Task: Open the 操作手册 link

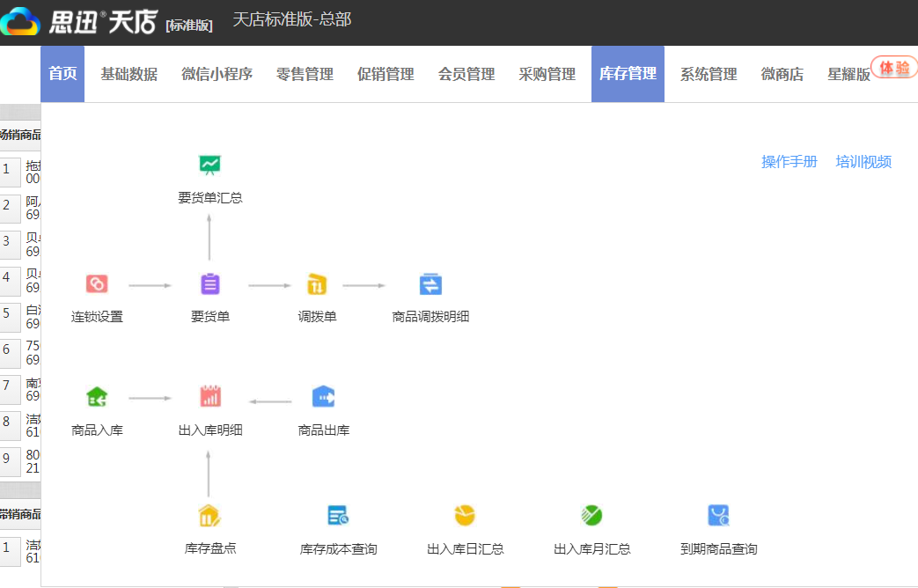Action: click(x=788, y=162)
